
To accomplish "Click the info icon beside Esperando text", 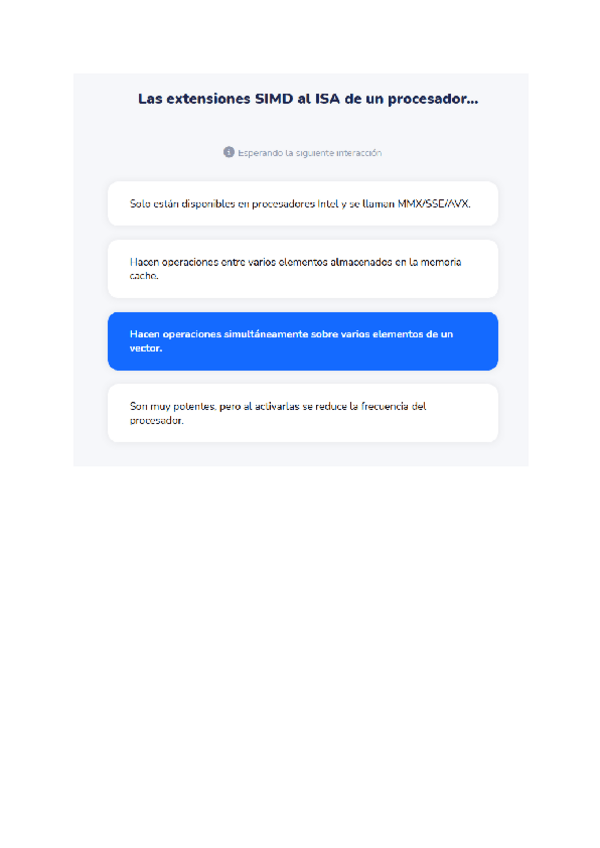I will [229, 152].
